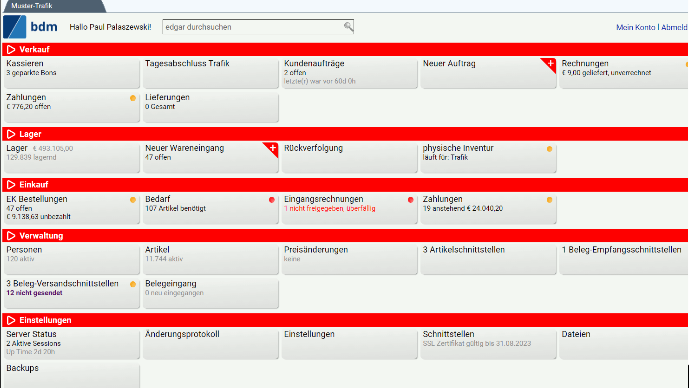Open the Kassieren tile
Image resolution: width=689 pixels, height=388 pixels.
tap(72, 73)
